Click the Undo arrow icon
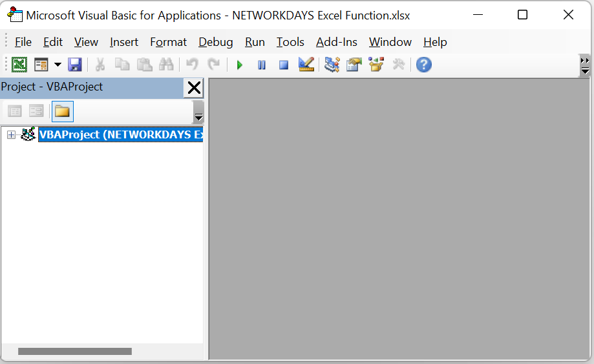 click(x=193, y=65)
